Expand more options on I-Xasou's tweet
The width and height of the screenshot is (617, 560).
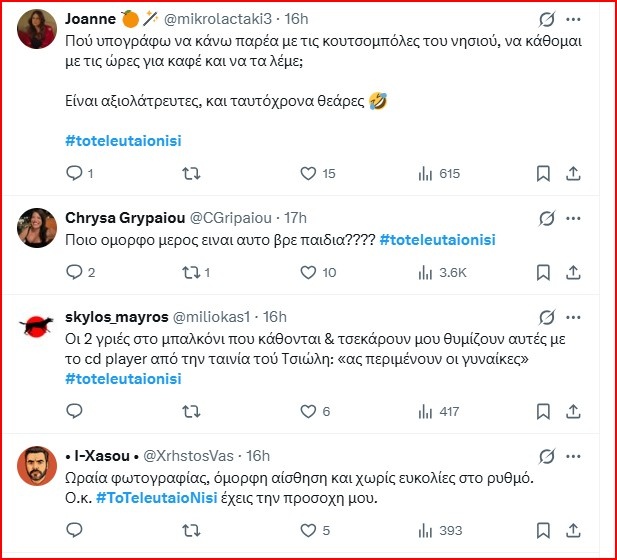pos(574,457)
